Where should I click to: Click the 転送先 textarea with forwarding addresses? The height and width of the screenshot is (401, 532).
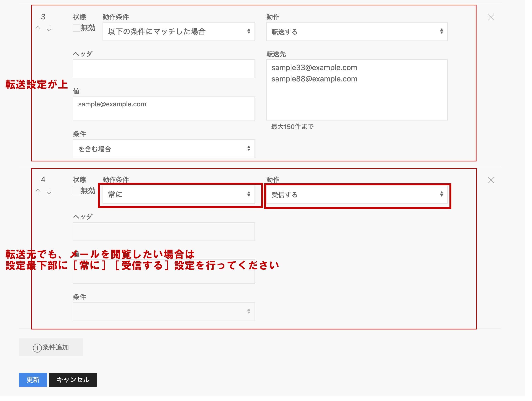(x=357, y=90)
